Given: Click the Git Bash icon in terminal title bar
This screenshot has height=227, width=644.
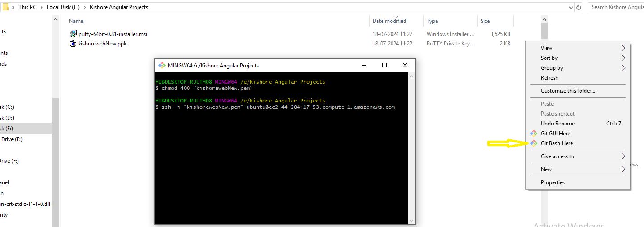Looking at the screenshot, I should (x=162, y=65).
